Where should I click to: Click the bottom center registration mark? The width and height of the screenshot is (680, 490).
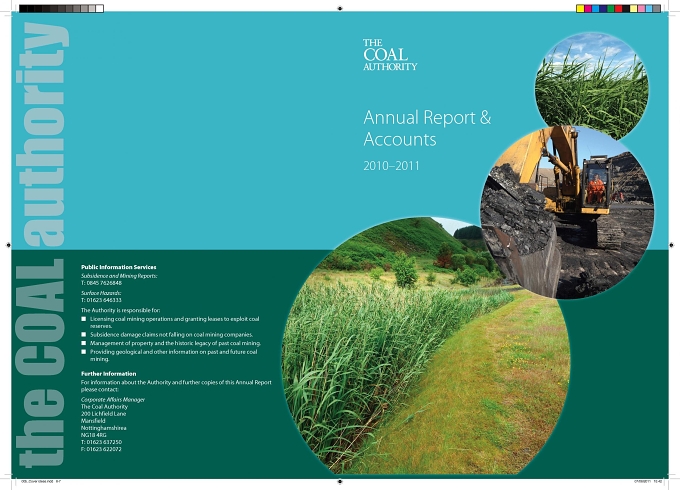(x=340, y=481)
